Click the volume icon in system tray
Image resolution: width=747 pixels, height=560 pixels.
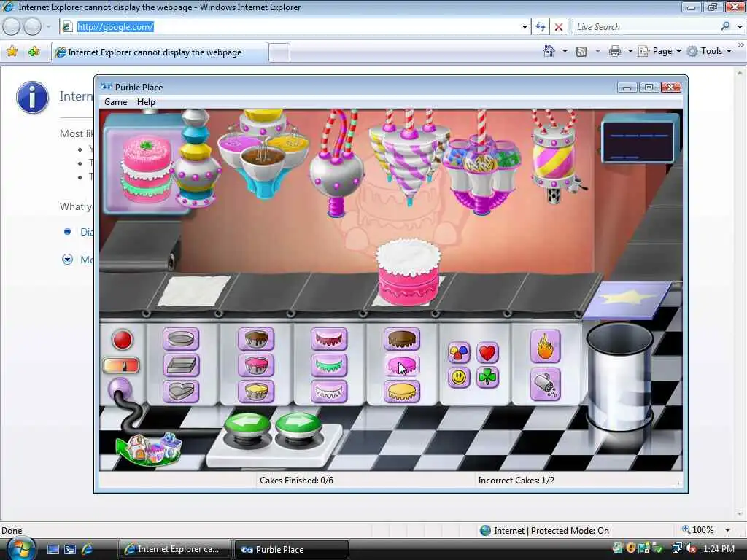point(690,548)
